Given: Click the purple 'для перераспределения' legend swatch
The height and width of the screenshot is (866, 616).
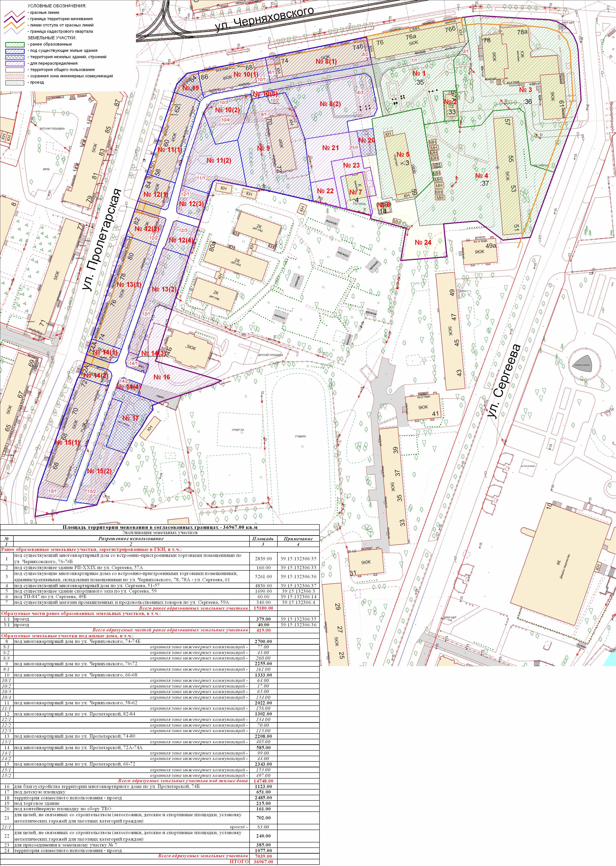Looking at the screenshot, I should point(15,63).
